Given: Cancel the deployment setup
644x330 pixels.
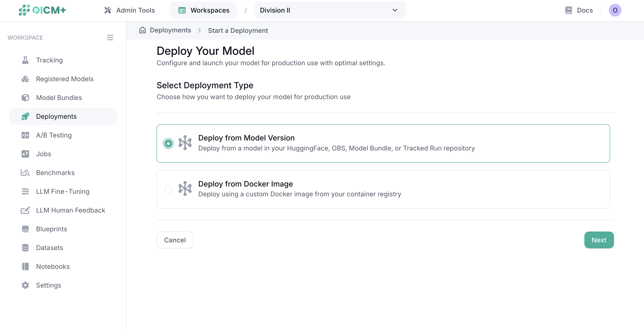Looking at the screenshot, I should (x=175, y=240).
